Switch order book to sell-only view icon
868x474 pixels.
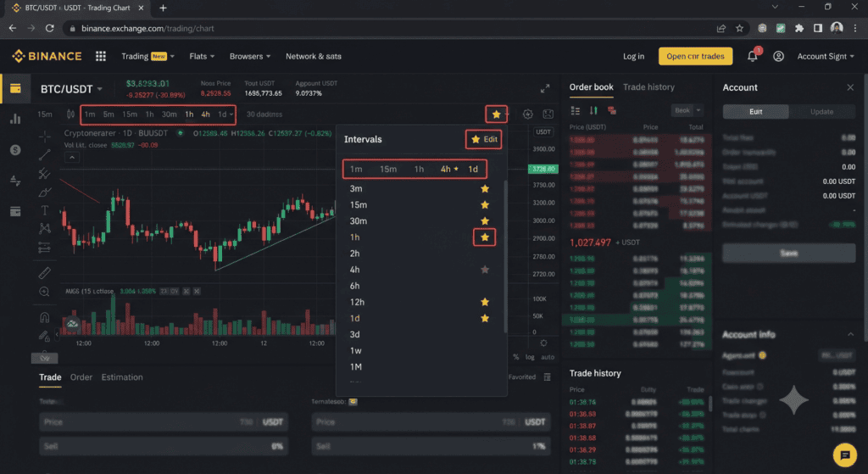tap(612, 111)
